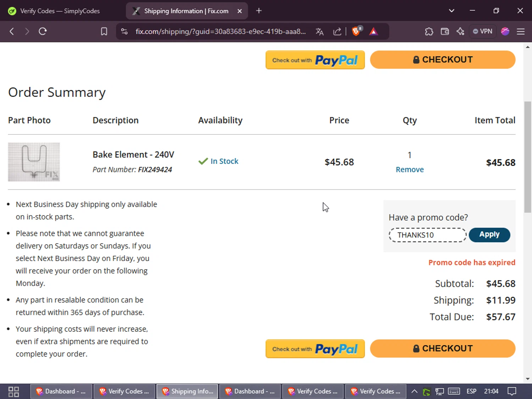Click the address bar URL
Image resolution: width=532 pixels, height=399 pixels.
(x=221, y=32)
